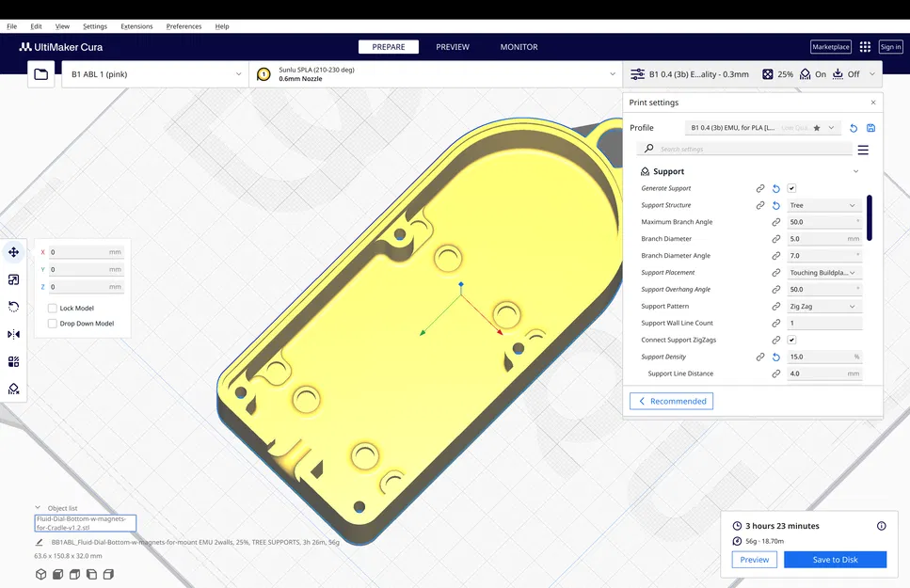Collapse the Support settings section
910x588 pixels.
pyautogui.click(x=855, y=171)
